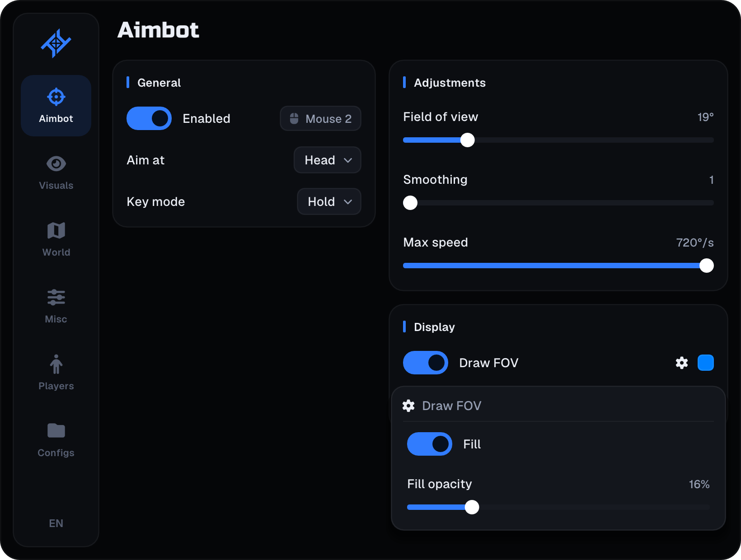The width and height of the screenshot is (741, 560).
Task: Expand the Aim at Head dropdown
Action: 328,160
